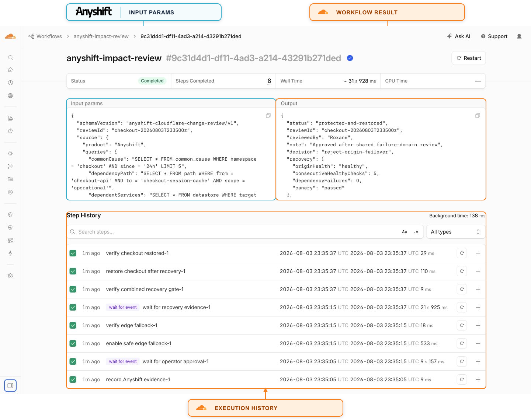
Task: Copy the Input params JSON
Action: click(x=268, y=116)
